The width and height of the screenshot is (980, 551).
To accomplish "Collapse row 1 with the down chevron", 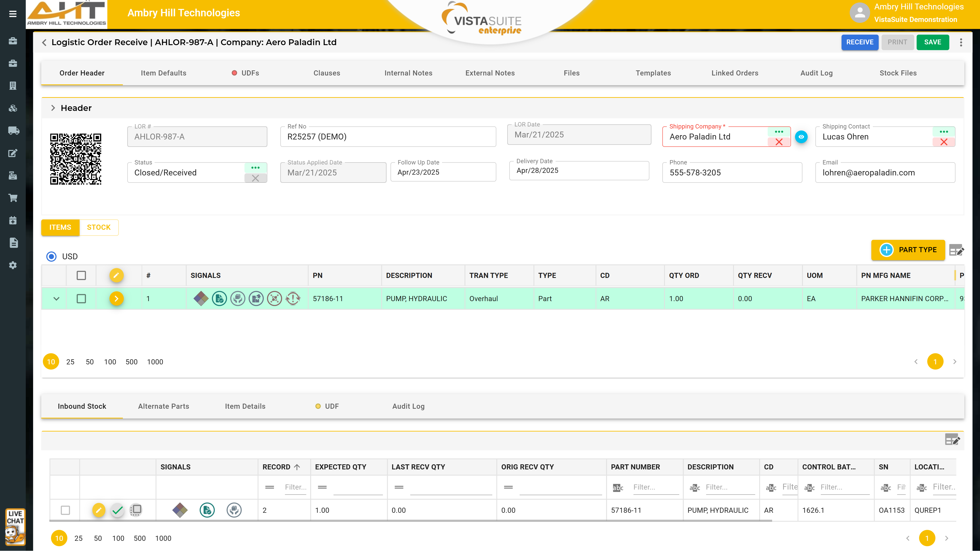I will [x=56, y=299].
